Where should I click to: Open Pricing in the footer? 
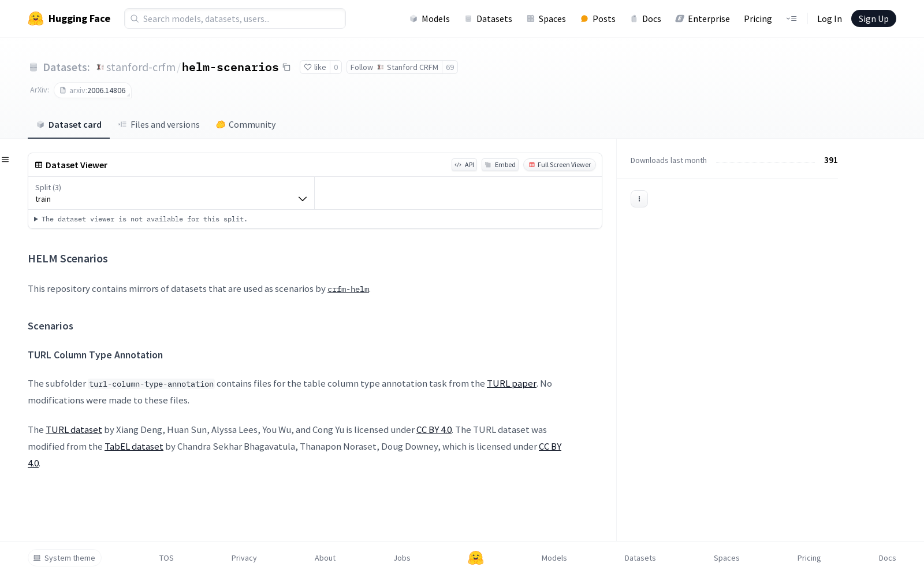point(809,558)
